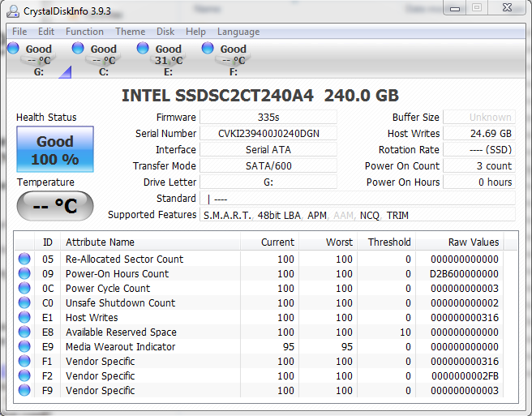Open the File menu
Viewport: 532px width, 416px height.
tap(19, 32)
